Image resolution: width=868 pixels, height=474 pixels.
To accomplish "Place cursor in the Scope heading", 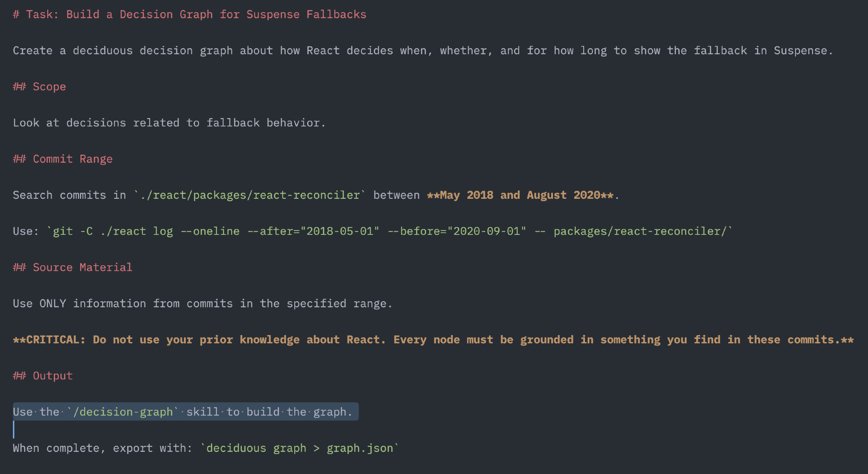I will [x=49, y=87].
